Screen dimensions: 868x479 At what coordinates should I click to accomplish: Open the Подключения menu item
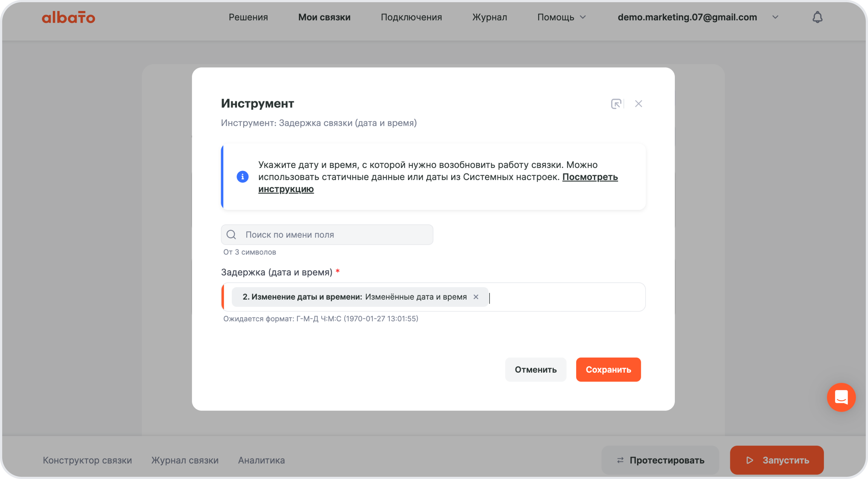click(412, 17)
